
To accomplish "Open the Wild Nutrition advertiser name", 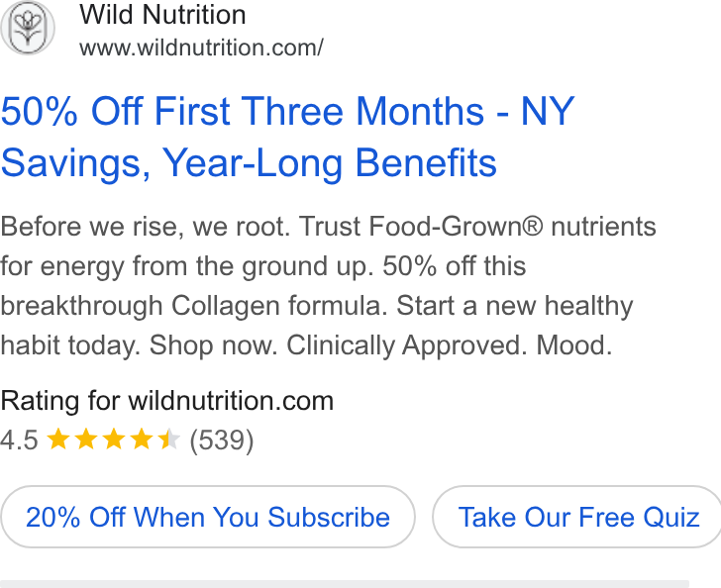I will (x=162, y=14).
